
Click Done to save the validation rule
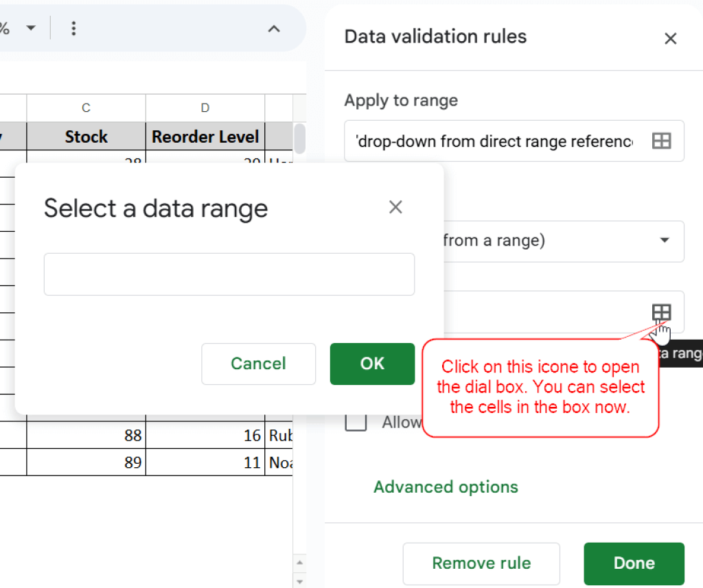coord(634,563)
